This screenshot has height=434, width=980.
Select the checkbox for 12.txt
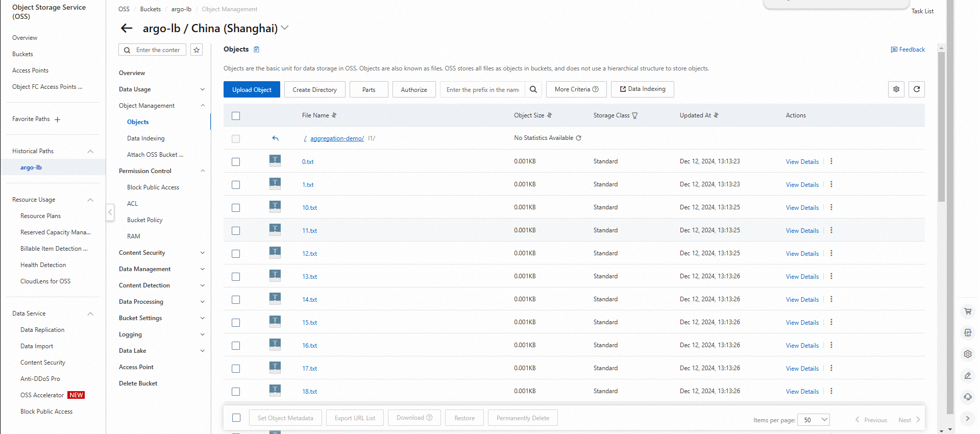(x=236, y=254)
